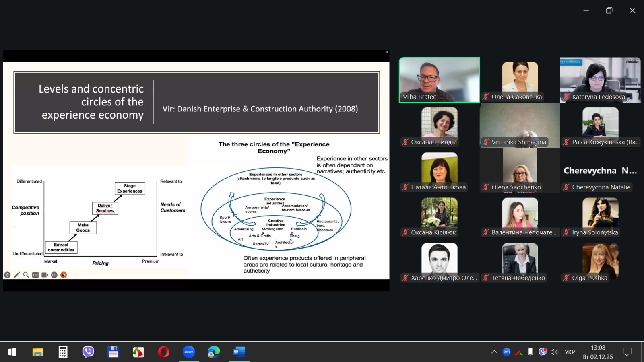644x362 pixels.
Task: Open more slide options ellipsis button
Action: pos(54,275)
